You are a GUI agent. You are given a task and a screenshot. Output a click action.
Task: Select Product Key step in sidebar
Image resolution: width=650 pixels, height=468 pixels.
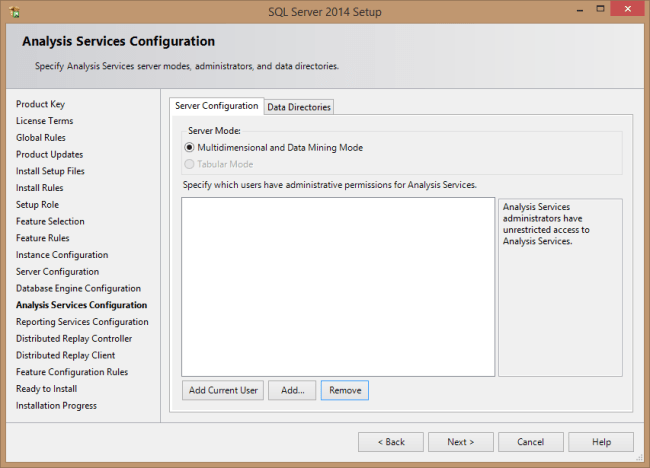41,104
